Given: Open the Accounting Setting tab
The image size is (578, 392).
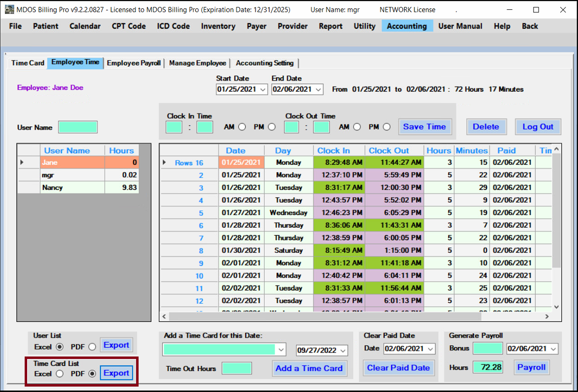Looking at the screenshot, I should coord(265,63).
